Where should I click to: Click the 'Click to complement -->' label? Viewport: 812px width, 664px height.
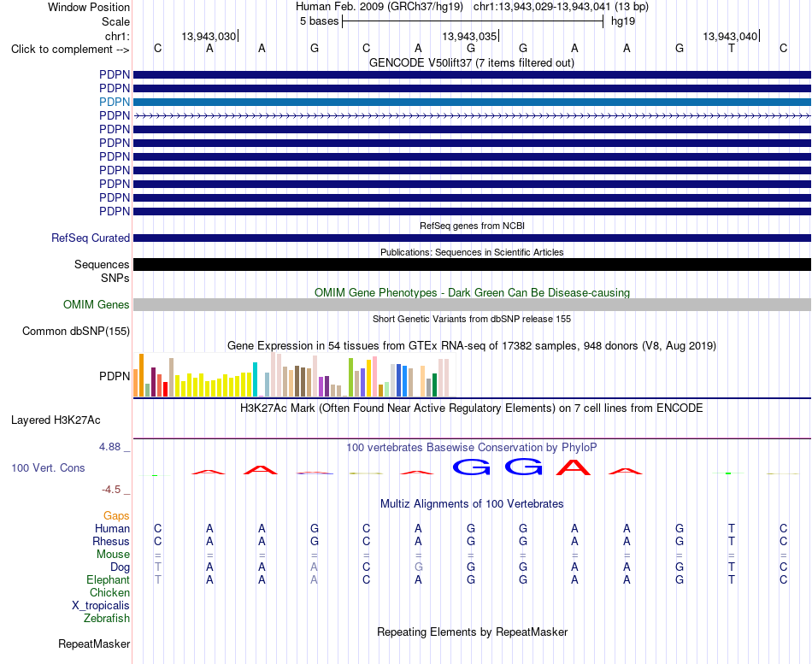[x=70, y=50]
